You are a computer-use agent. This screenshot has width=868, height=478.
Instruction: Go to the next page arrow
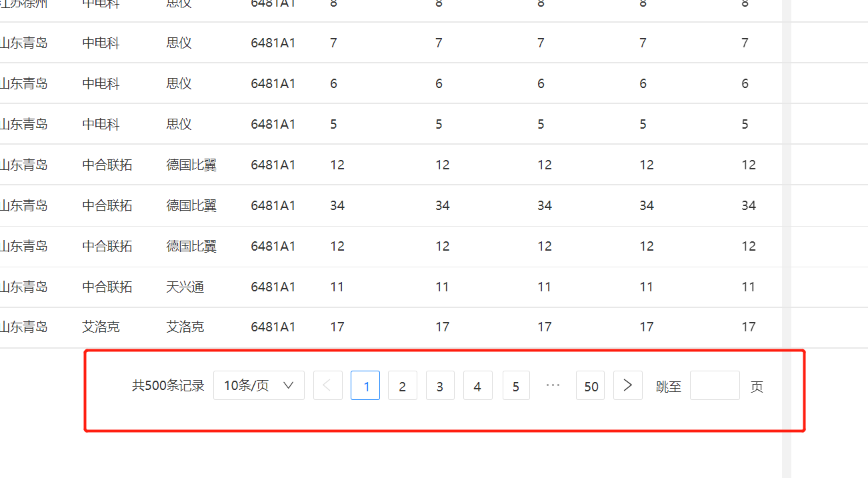click(x=627, y=385)
